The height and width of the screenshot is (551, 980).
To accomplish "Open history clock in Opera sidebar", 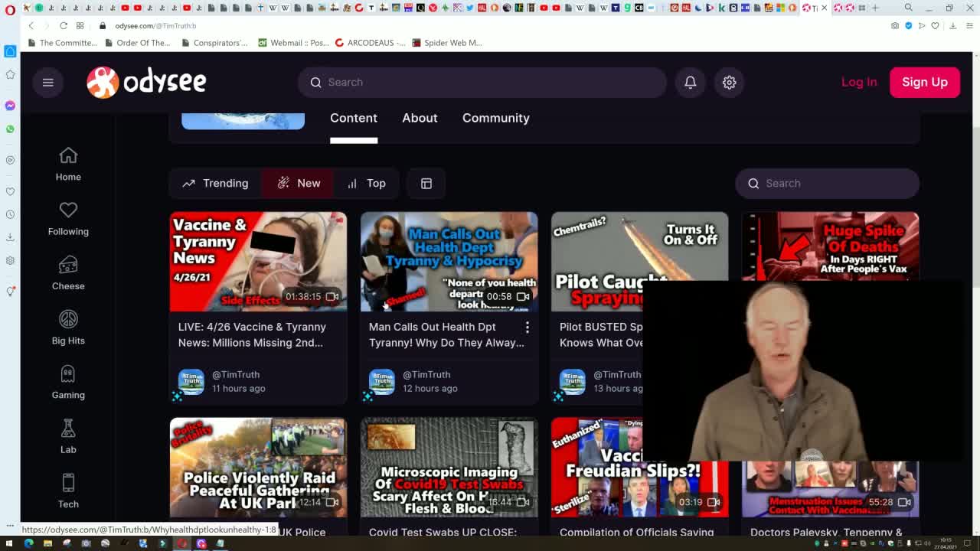I will pos(10,214).
